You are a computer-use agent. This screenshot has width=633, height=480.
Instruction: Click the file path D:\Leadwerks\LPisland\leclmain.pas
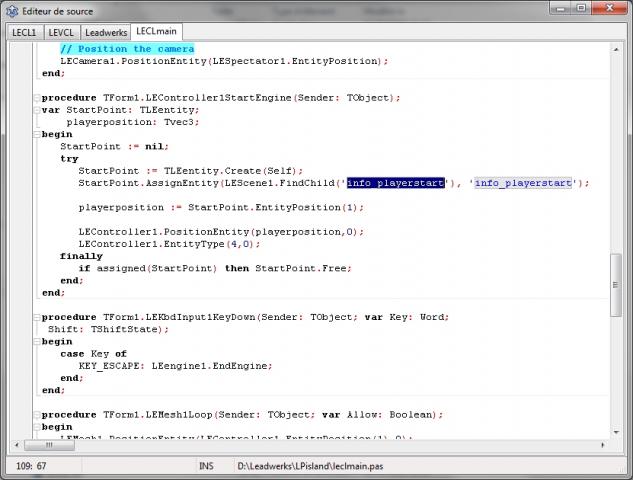click(x=310, y=466)
